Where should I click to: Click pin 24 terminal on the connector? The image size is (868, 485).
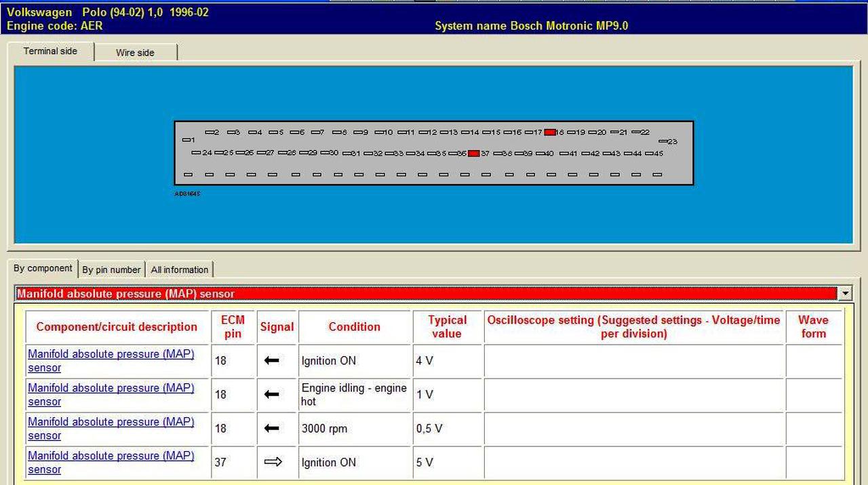point(197,153)
